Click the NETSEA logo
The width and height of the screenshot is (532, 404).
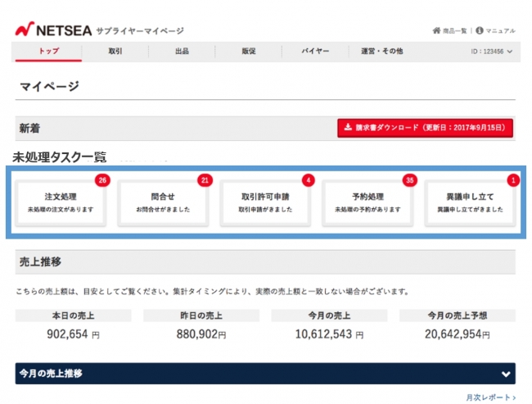click(x=50, y=30)
